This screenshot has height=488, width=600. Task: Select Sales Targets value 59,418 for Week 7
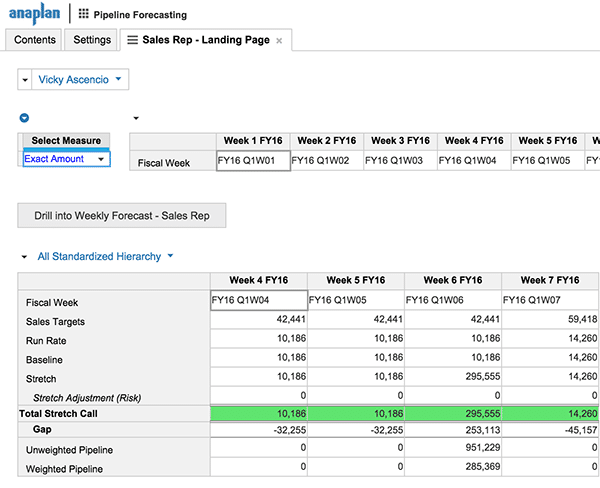tap(550, 319)
